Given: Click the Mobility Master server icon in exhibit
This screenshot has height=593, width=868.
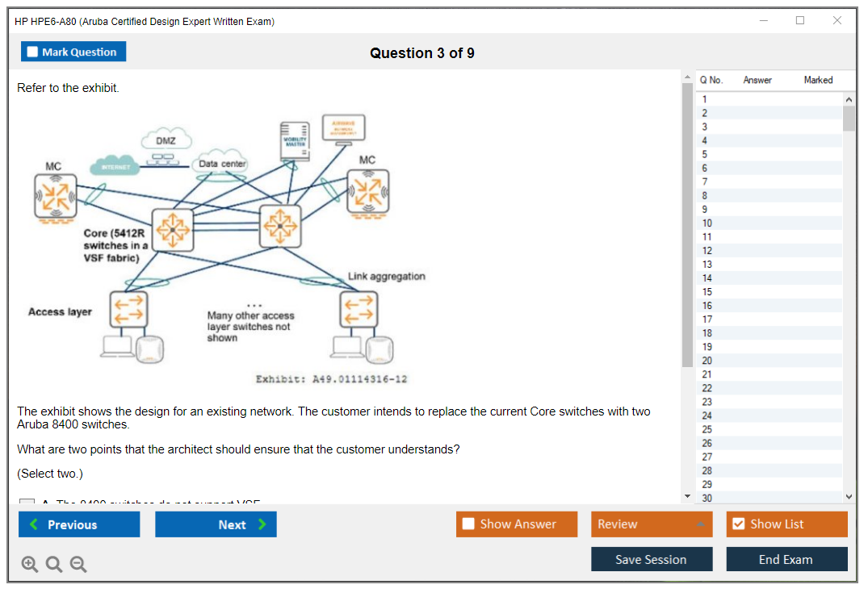Looking at the screenshot, I should coord(295,142).
